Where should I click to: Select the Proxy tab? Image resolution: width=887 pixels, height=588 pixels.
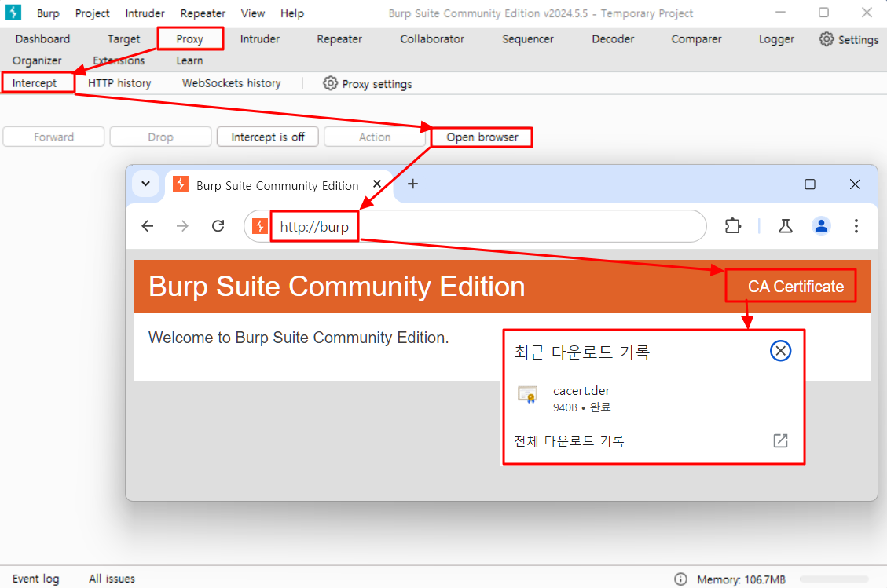tap(189, 39)
